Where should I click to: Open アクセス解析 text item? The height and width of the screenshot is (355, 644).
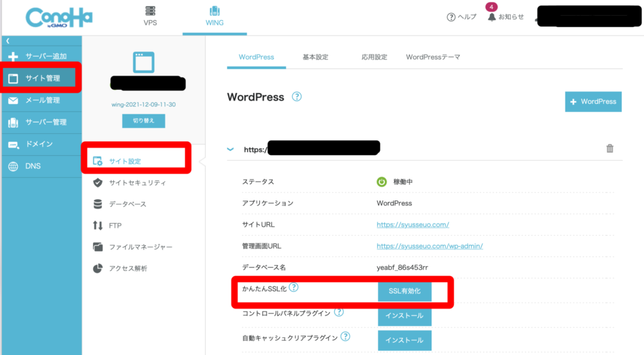[x=128, y=268]
